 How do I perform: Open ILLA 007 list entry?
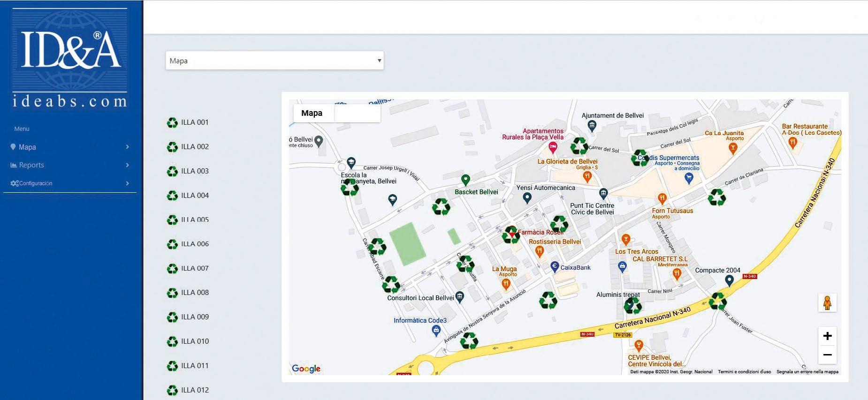[188, 268]
